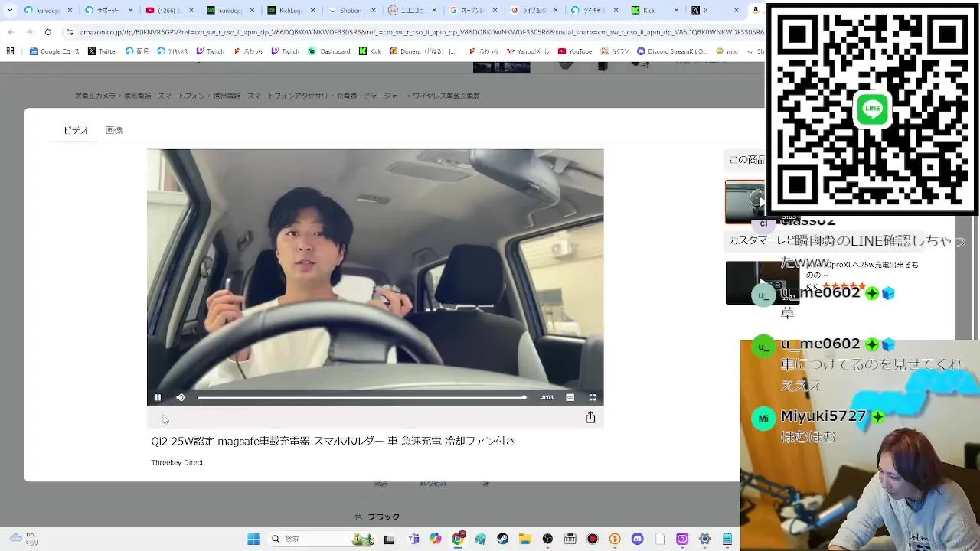Open the weather widget in the taskbar

click(24, 539)
